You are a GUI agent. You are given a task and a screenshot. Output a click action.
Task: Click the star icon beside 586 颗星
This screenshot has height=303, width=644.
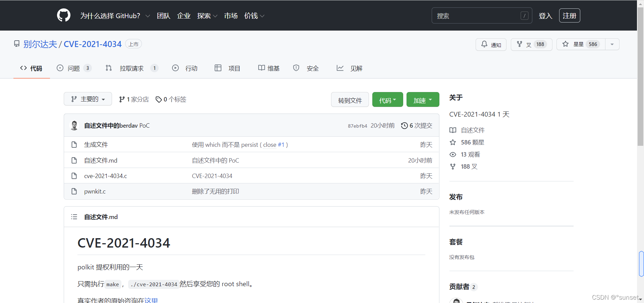[453, 142]
